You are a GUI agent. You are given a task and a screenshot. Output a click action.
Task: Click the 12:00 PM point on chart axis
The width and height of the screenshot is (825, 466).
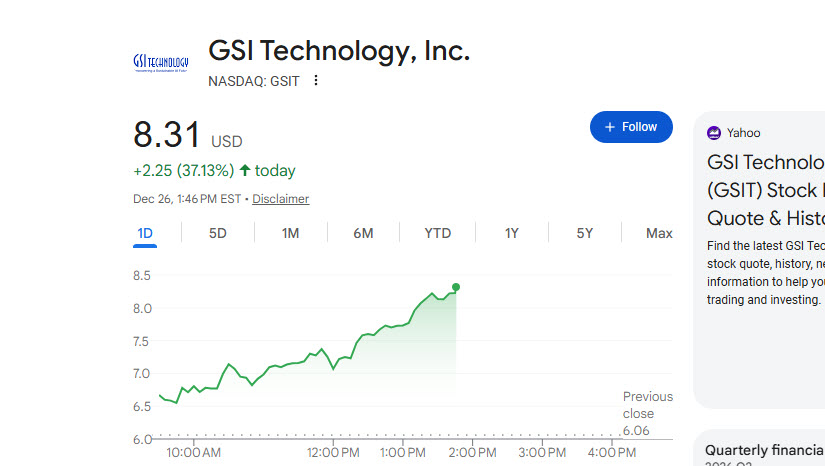tap(333, 452)
